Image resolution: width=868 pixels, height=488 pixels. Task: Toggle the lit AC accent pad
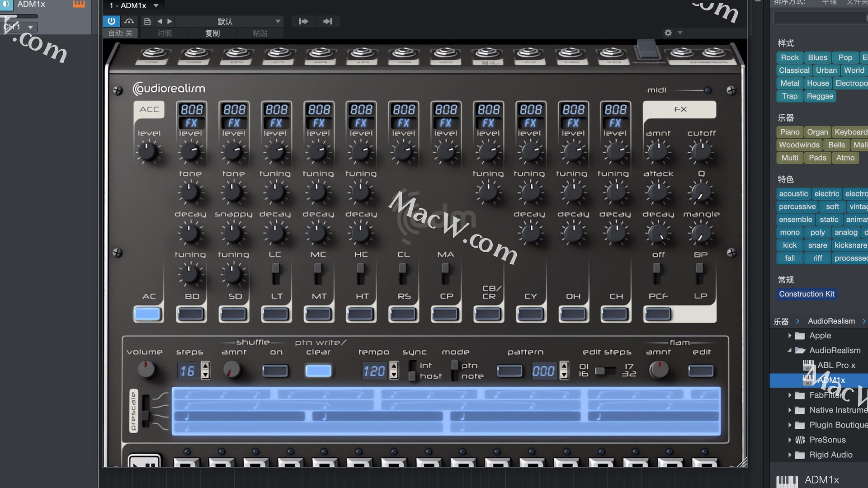coord(148,314)
